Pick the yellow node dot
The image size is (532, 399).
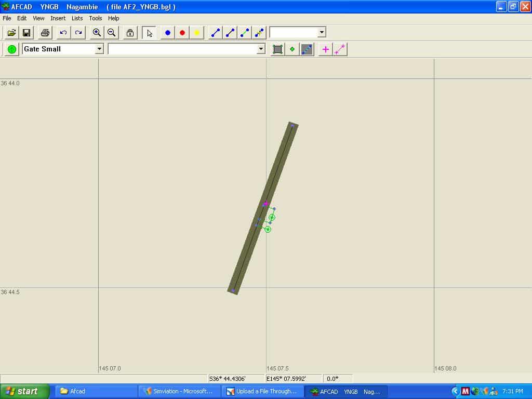pos(197,33)
